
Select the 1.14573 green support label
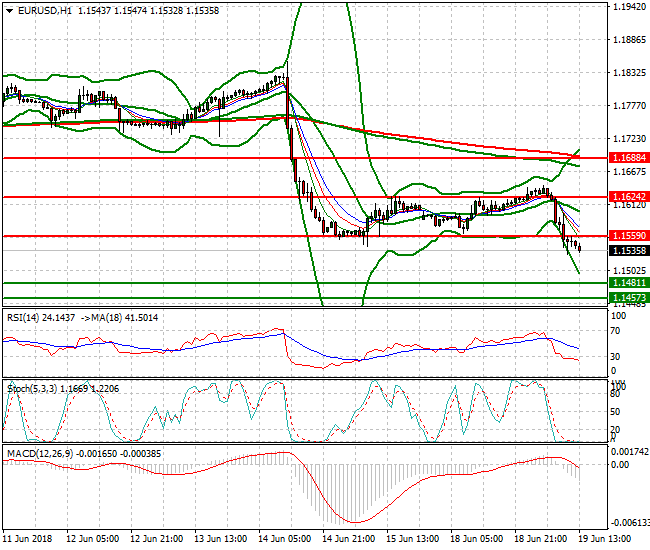(x=629, y=298)
